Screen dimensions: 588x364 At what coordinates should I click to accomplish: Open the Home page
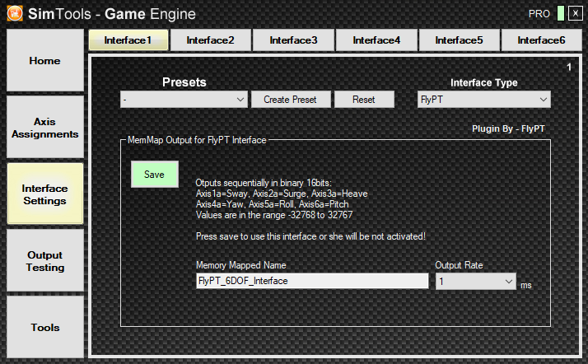[x=45, y=60]
